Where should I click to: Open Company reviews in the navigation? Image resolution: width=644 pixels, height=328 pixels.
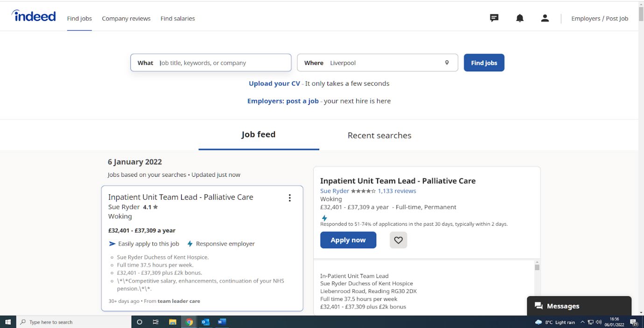[126, 19]
